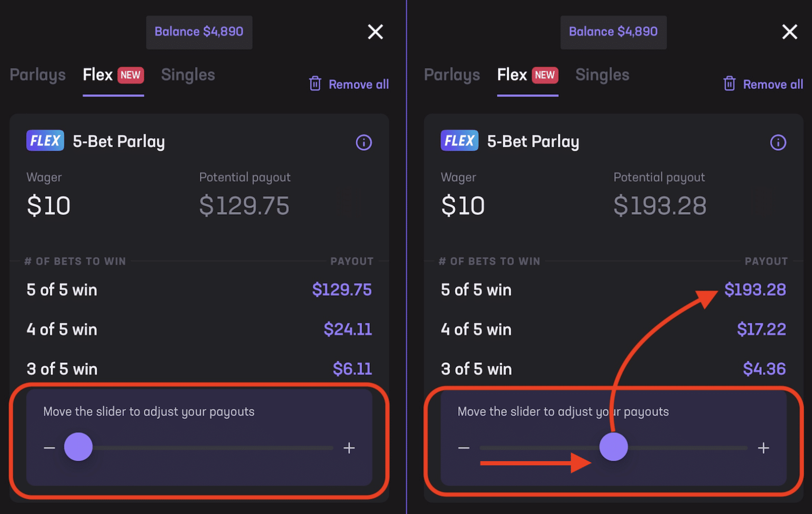Click the FLEX badge on the left parlay card
Viewport: 812px width, 514px height.
click(x=45, y=141)
